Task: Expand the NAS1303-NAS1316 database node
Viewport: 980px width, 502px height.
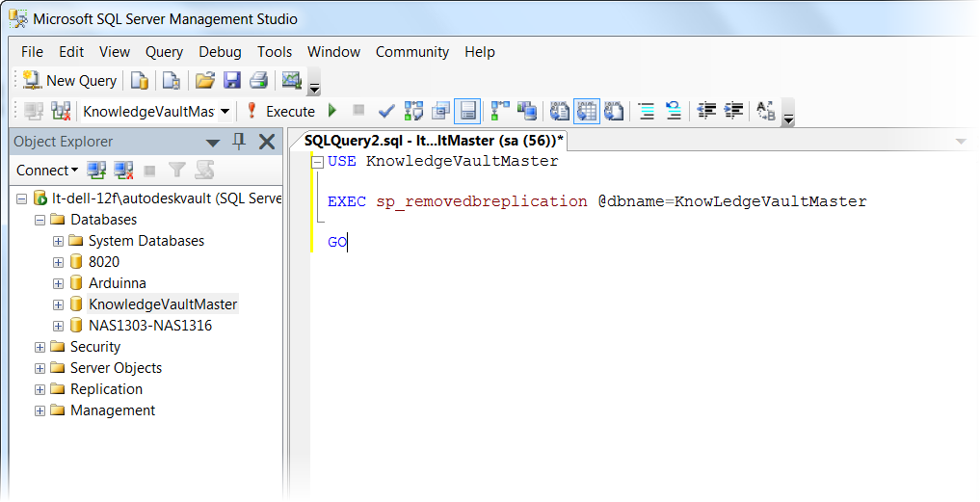Action: coord(58,327)
